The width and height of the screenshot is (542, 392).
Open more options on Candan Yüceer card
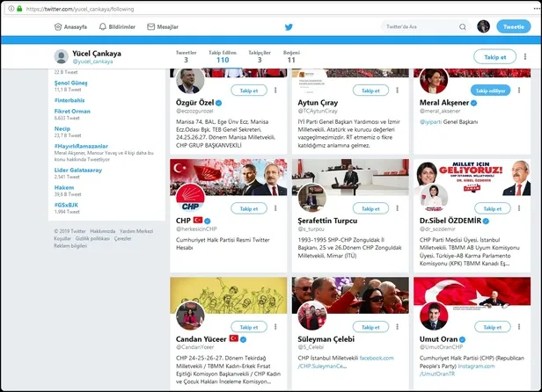275,326
